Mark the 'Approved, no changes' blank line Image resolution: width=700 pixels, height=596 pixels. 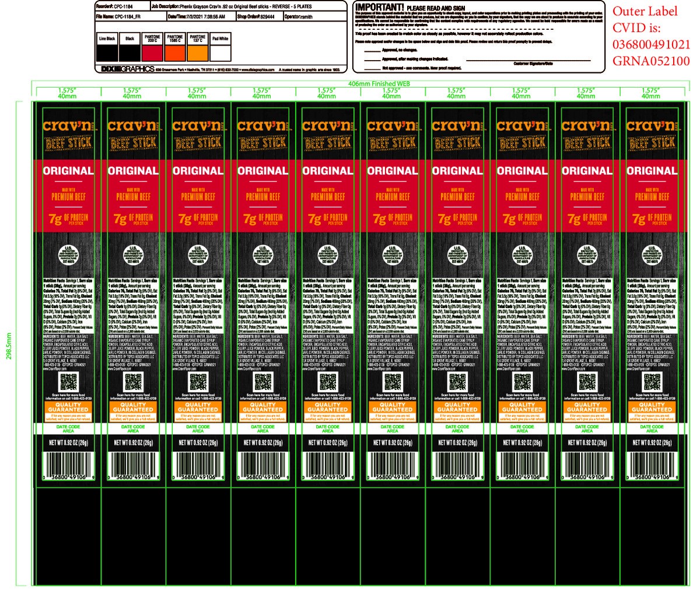pos(372,51)
